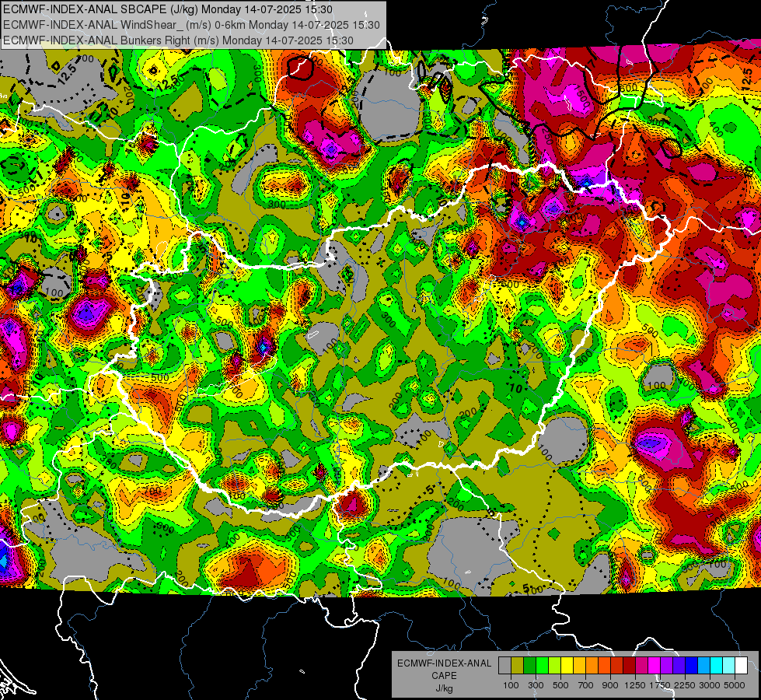The image size is (761, 700).
Task: Click the 1250 tick label under legend
Action: point(635,685)
